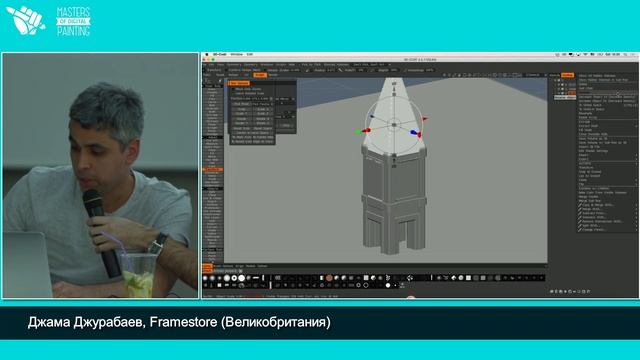
Task: Toggle the second checkbox in Tool Options panel
Action: [x=233, y=93]
